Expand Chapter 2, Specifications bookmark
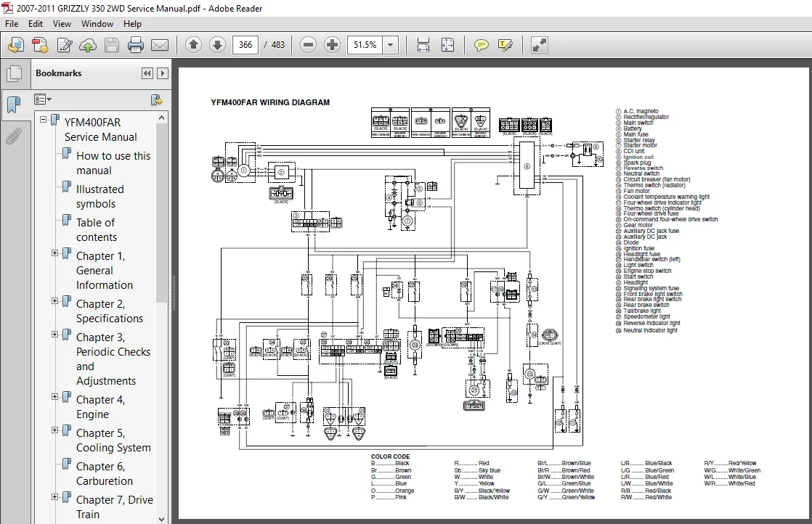This screenshot has width=812, height=524. [55, 301]
